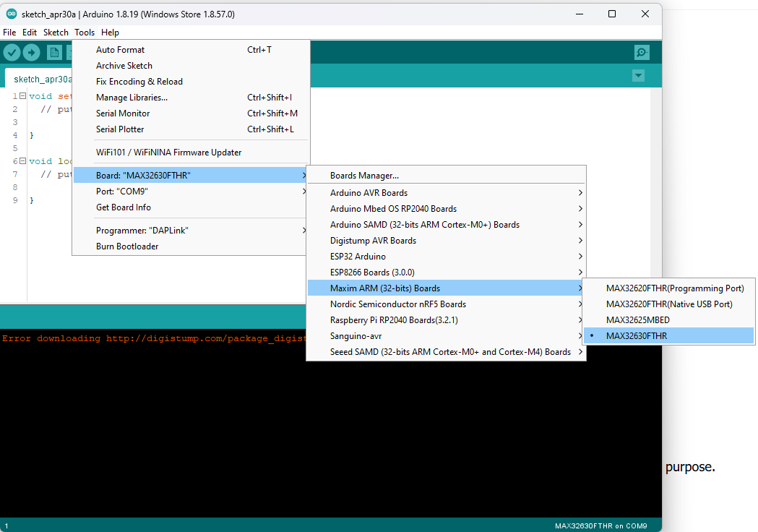Expand Raspberry Pi RP2040 Boards(3.2.1)
Image resolution: width=758 pixels, height=532 pixels.
click(x=446, y=320)
